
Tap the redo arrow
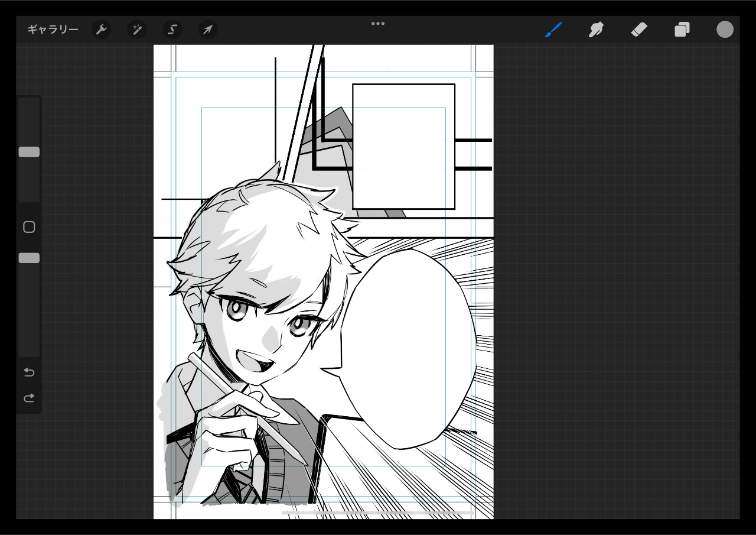pos(29,398)
